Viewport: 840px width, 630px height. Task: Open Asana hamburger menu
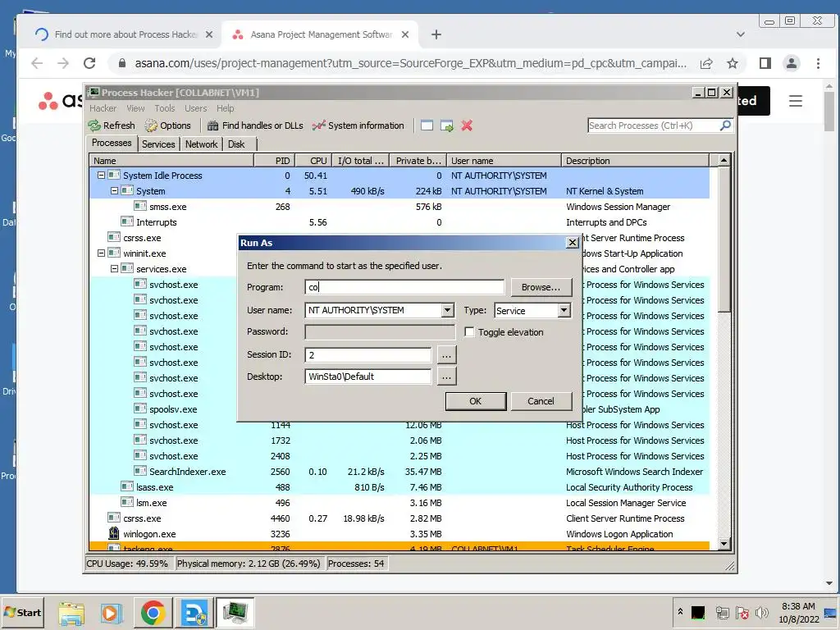pos(796,101)
